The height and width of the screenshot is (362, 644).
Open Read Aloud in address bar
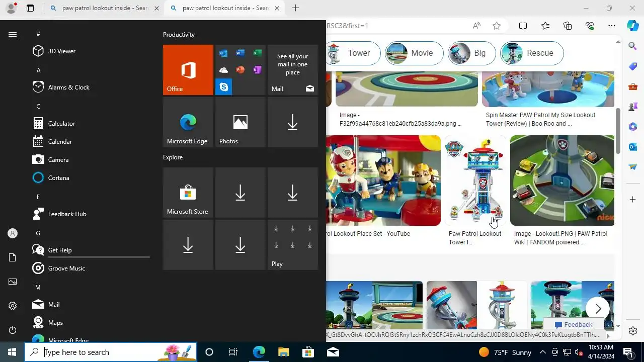pyautogui.click(x=476, y=26)
